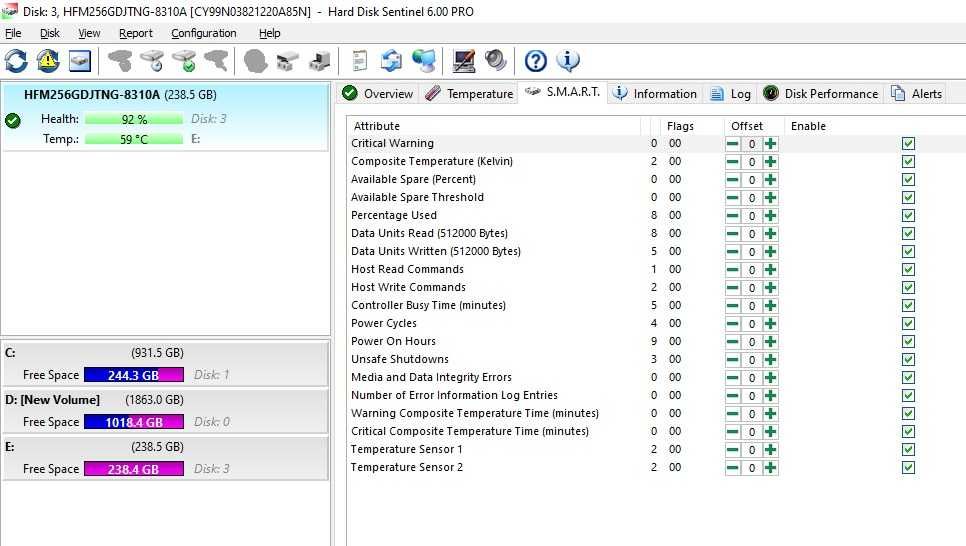966x546 pixels.
Task: Click E: drive 238.4 GB free space bar
Action: point(134,469)
